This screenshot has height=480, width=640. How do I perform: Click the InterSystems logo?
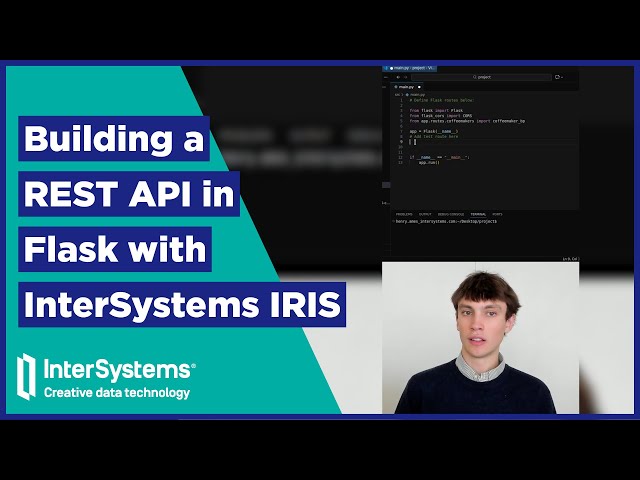tap(106, 376)
